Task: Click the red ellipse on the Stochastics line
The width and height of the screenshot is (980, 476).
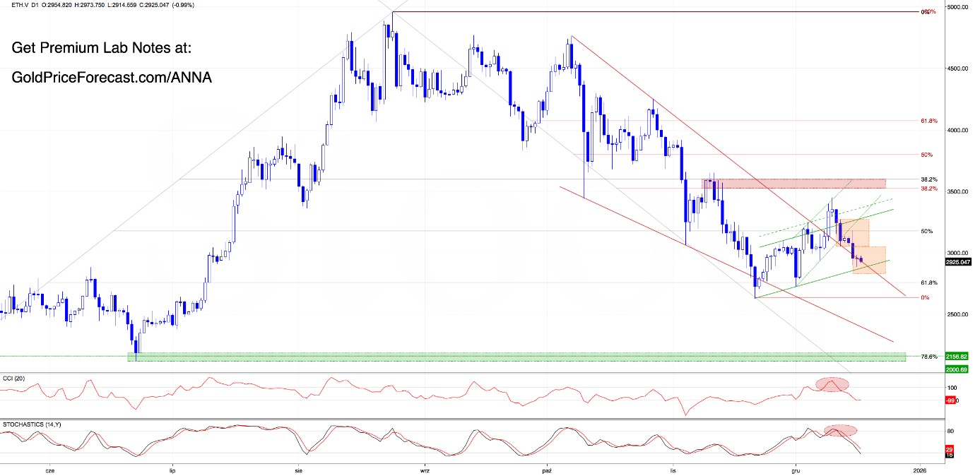Action: tap(840, 430)
